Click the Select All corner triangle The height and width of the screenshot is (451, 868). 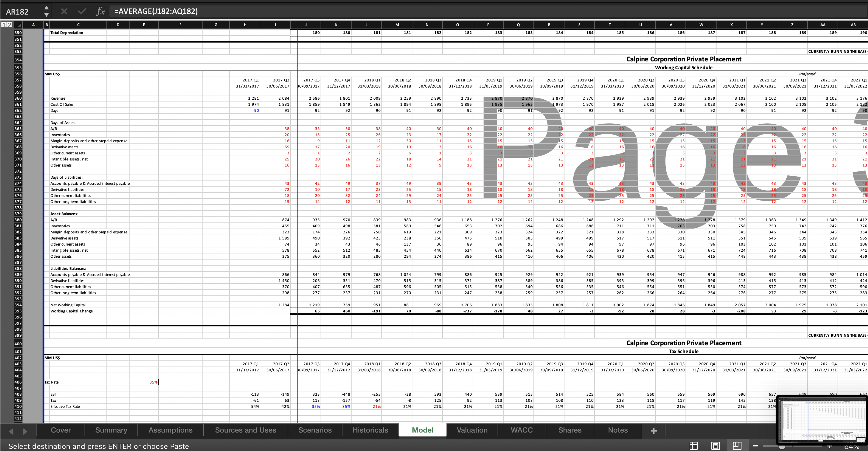(x=18, y=25)
